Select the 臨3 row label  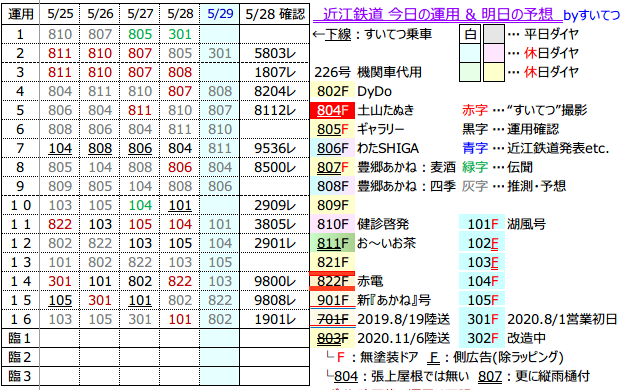pyautogui.click(x=20, y=376)
